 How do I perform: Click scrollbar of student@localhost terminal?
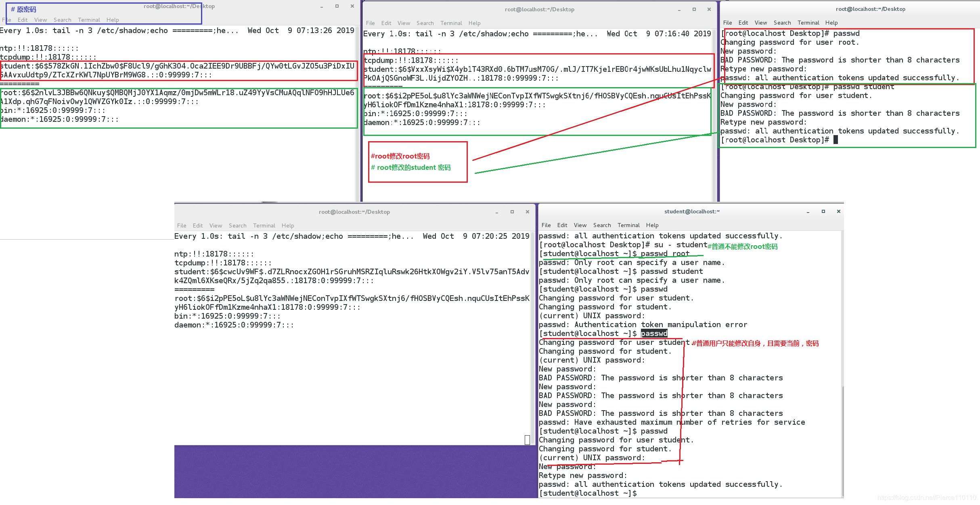click(x=842, y=442)
